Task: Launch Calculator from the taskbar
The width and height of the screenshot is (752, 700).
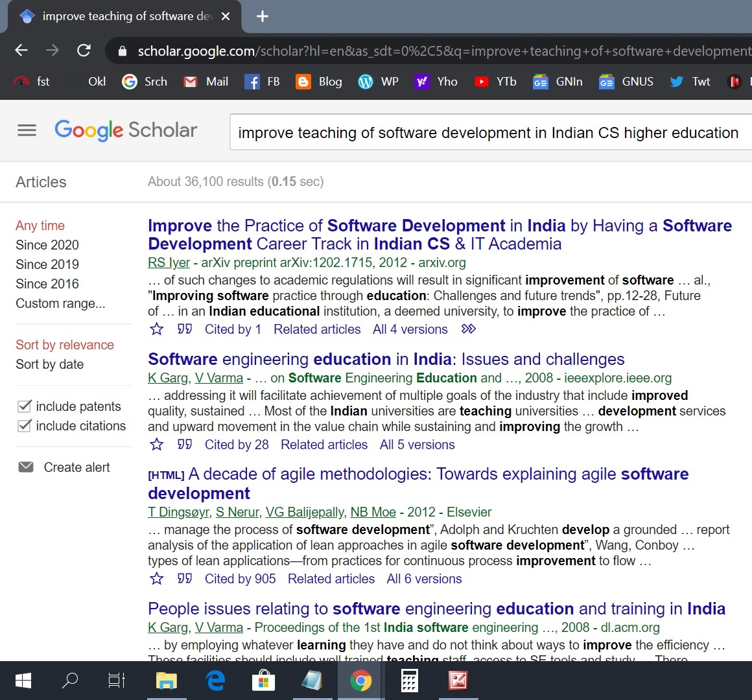Action: pyautogui.click(x=409, y=681)
